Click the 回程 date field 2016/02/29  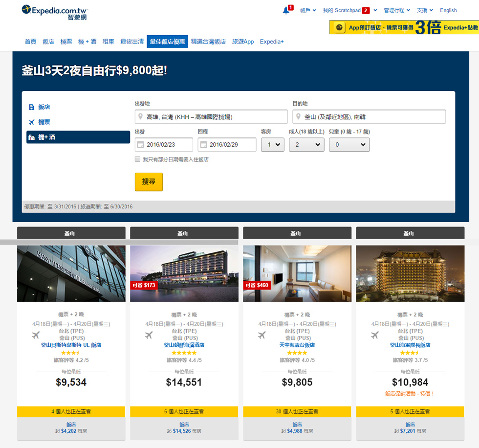[227, 145]
